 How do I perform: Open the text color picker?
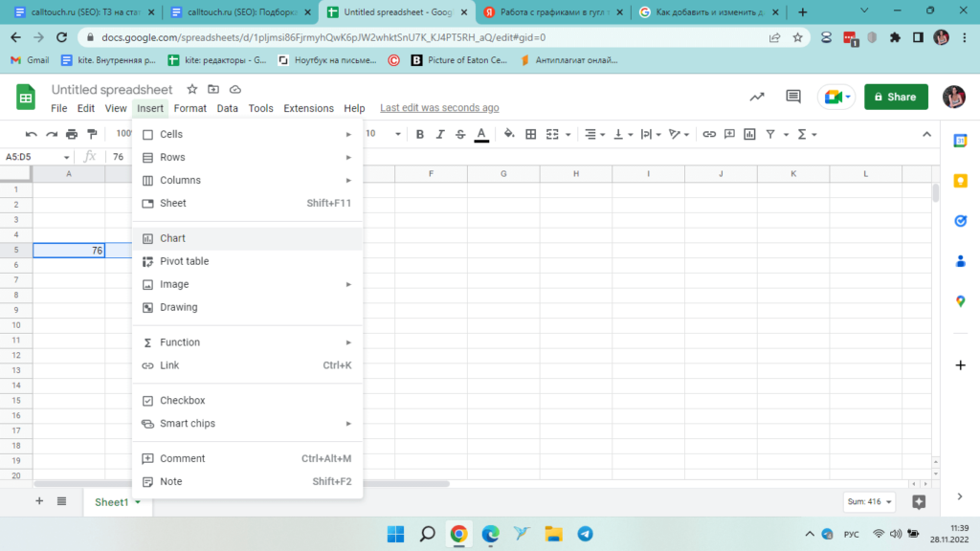coord(481,134)
